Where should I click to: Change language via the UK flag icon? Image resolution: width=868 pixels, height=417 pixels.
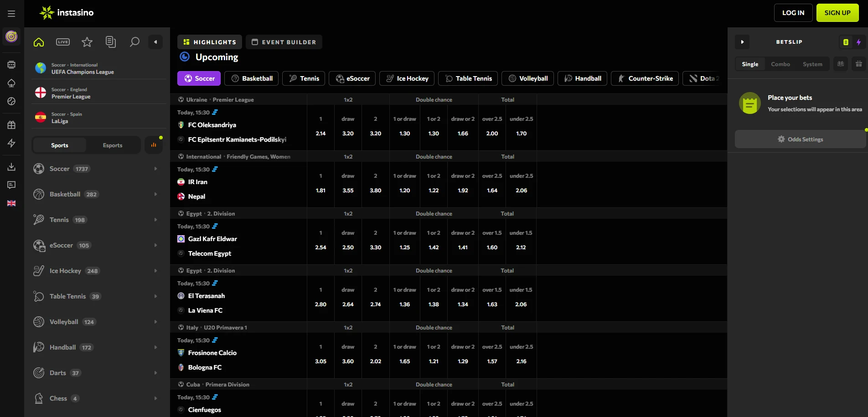(x=11, y=203)
